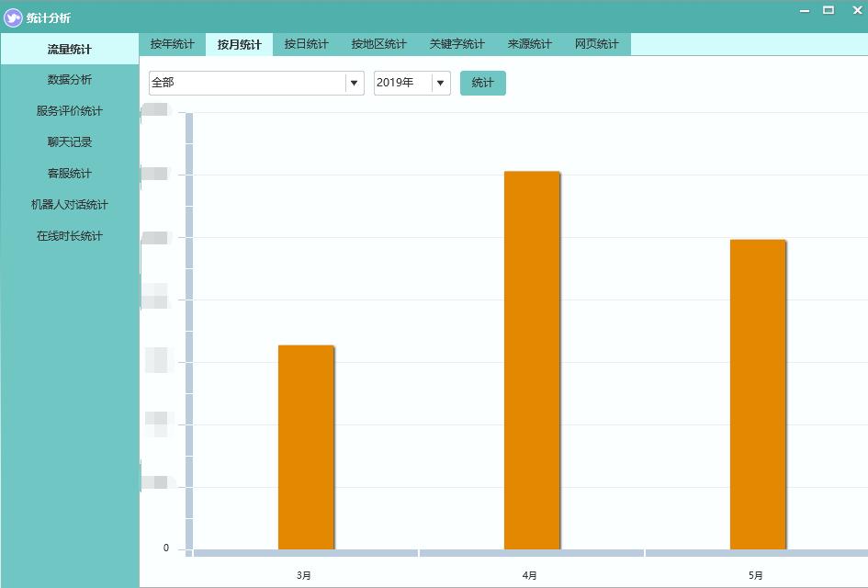
Task: Switch to 关键字统计 tab
Action: (x=457, y=44)
